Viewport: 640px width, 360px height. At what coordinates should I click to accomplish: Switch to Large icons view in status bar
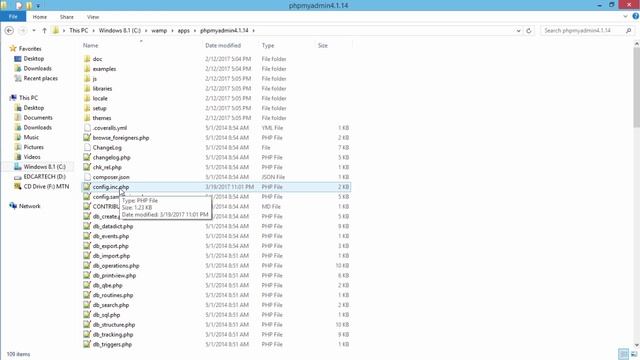pyautogui.click(x=634, y=354)
